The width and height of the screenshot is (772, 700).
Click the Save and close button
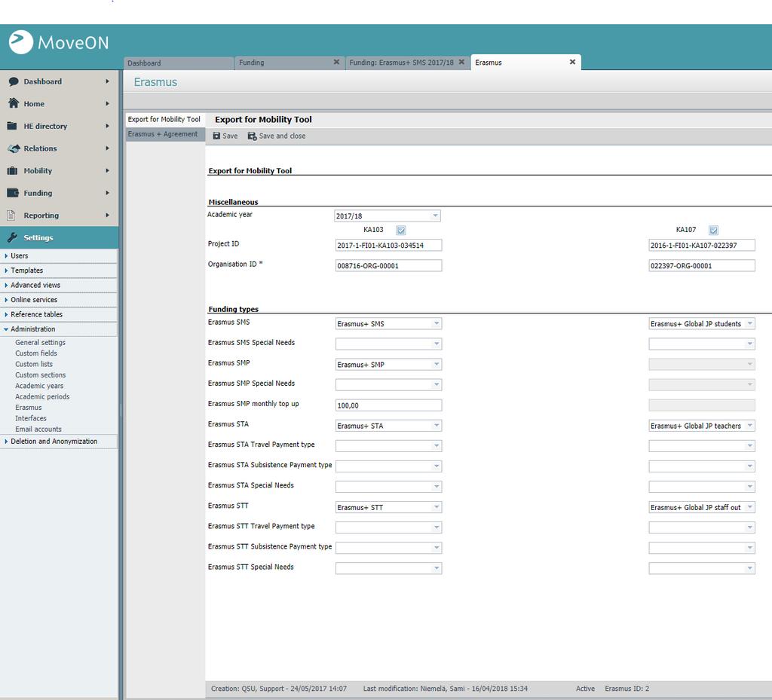(x=277, y=136)
